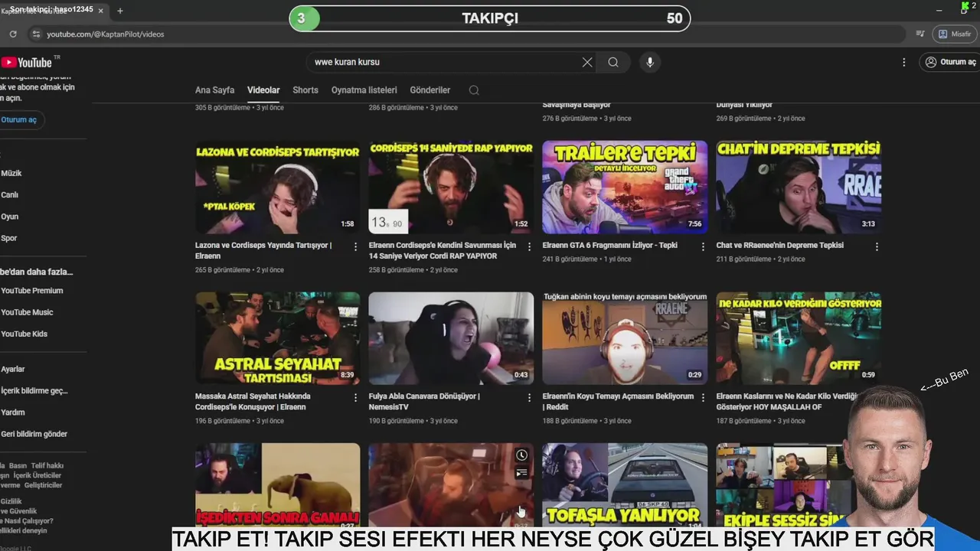Click Telif hakkı footer link
Screen dimensions: 980x551
click(x=47, y=465)
